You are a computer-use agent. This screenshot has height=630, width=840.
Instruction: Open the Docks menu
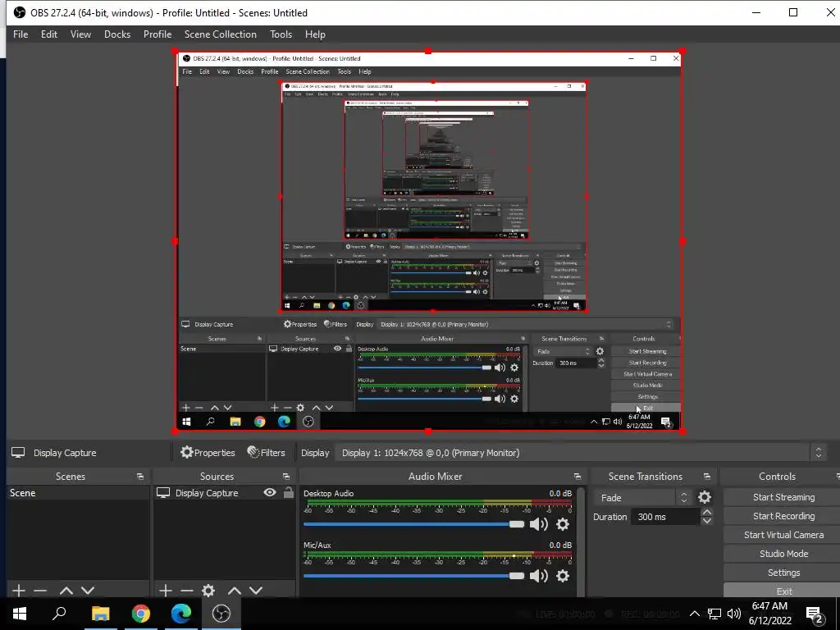coord(116,34)
